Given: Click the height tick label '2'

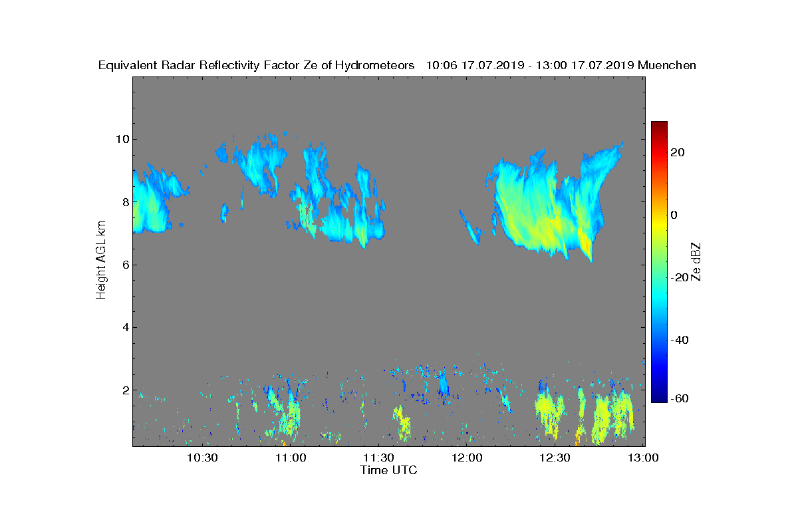Looking at the screenshot, I should [x=124, y=390].
